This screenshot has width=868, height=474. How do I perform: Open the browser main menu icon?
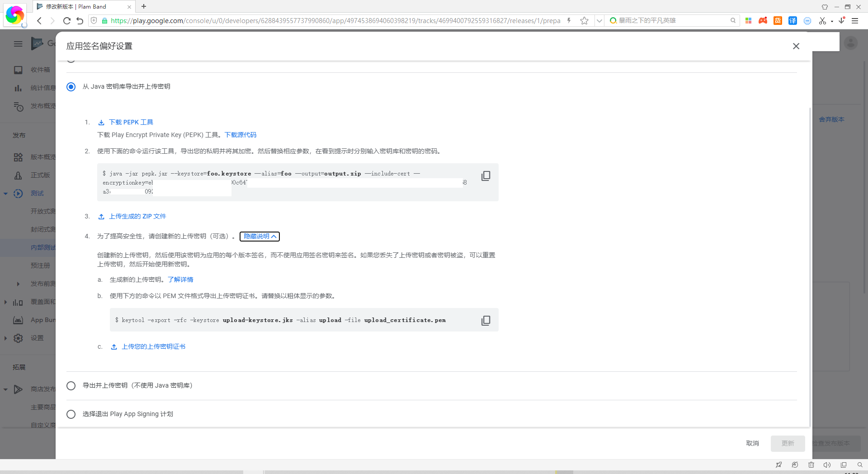(x=855, y=21)
